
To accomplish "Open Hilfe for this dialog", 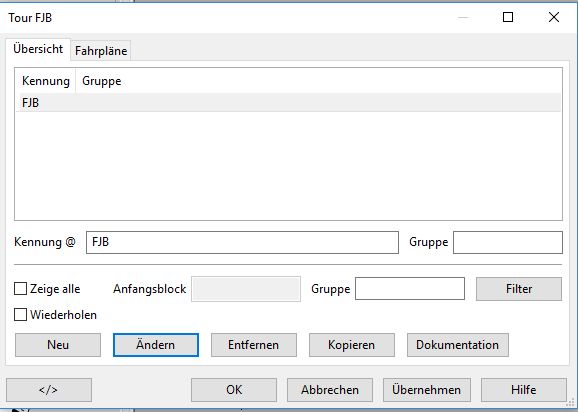I will point(523,390).
